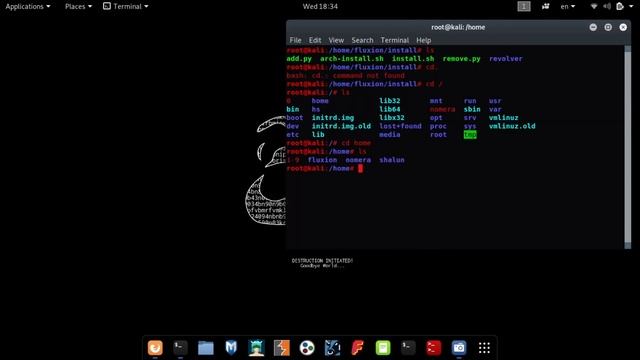Launch Faraday from the red F icon
The height and width of the screenshot is (360, 640).
[x=358, y=348]
